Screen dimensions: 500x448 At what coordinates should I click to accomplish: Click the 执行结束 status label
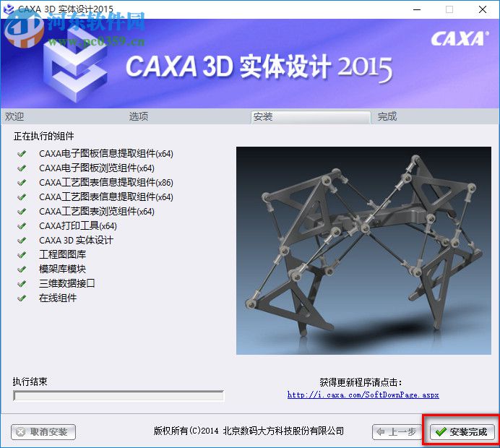tap(30, 382)
